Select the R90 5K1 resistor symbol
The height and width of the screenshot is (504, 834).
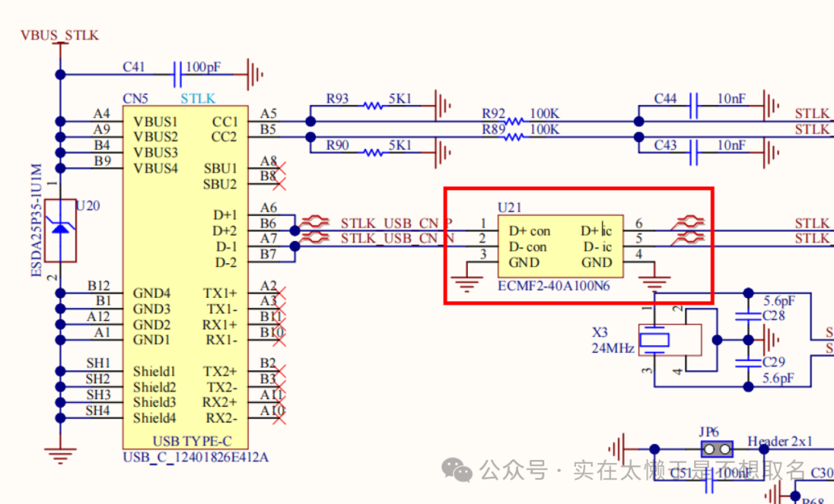pos(374,152)
